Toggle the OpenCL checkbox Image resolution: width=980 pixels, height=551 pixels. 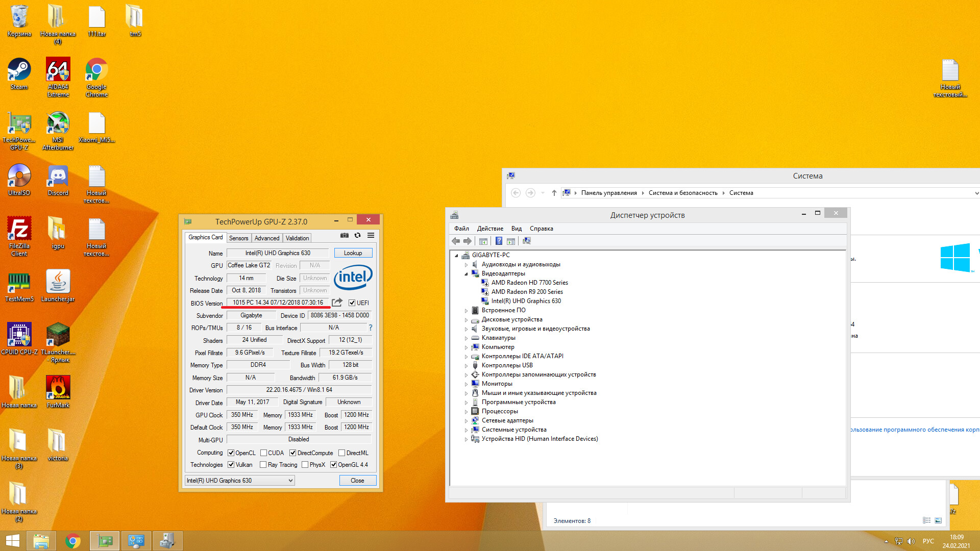231,453
